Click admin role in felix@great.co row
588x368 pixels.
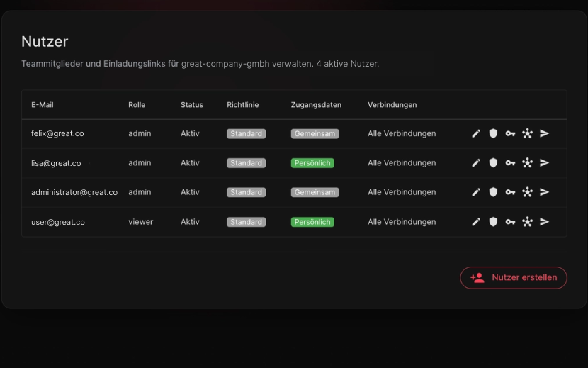pyautogui.click(x=140, y=133)
